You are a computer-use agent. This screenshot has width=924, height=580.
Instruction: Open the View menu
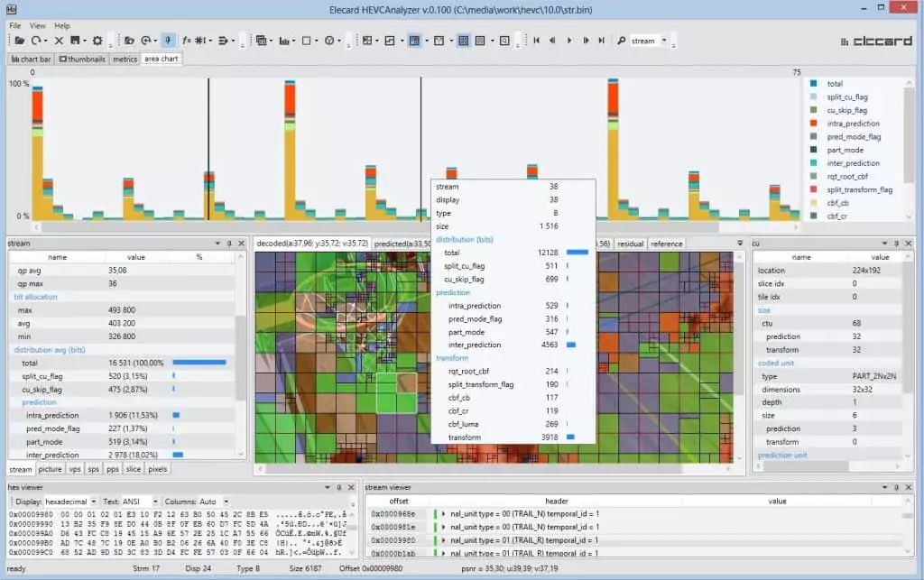pos(38,26)
